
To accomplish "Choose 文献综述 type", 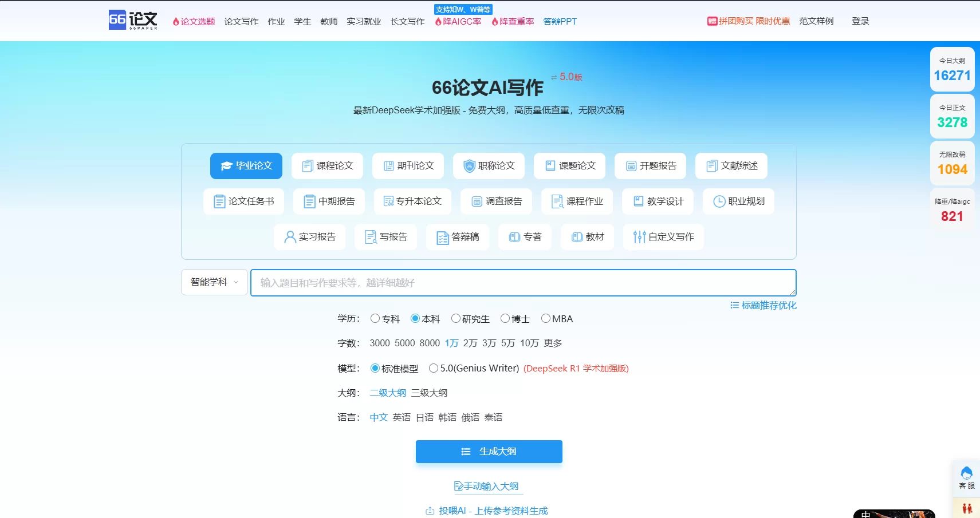I will (731, 166).
